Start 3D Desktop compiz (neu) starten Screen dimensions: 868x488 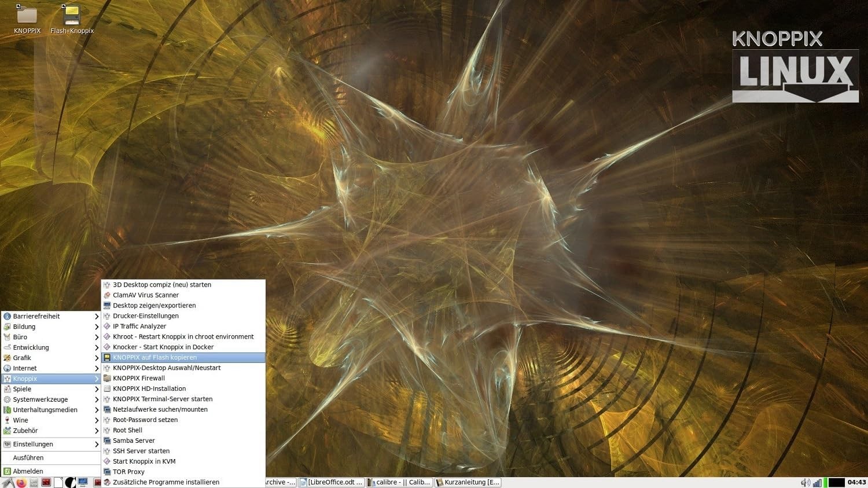pyautogui.click(x=183, y=285)
